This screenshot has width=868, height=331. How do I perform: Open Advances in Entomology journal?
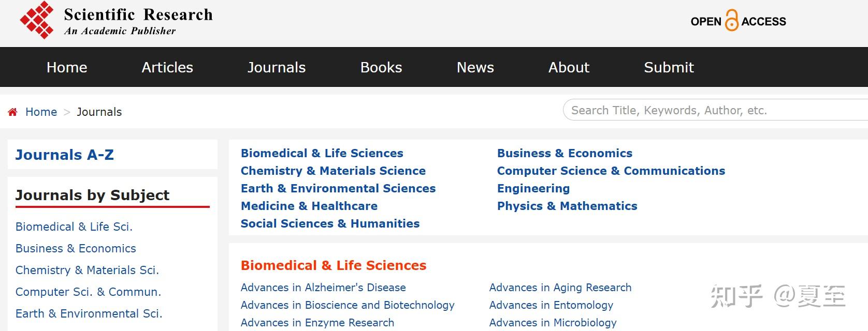coord(551,305)
